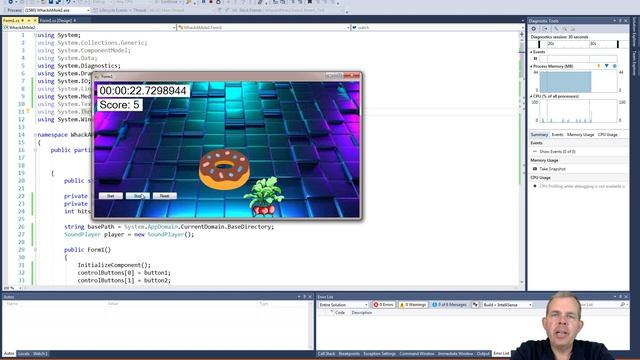Click the Stop button in the game form
The width and height of the screenshot is (640, 360).
(138, 196)
